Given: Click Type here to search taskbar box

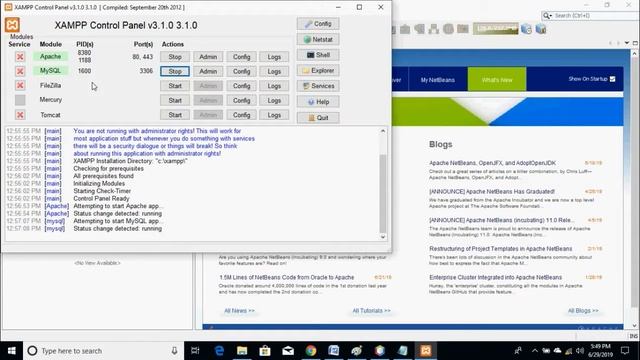Looking at the screenshot, I should click(x=104, y=351).
